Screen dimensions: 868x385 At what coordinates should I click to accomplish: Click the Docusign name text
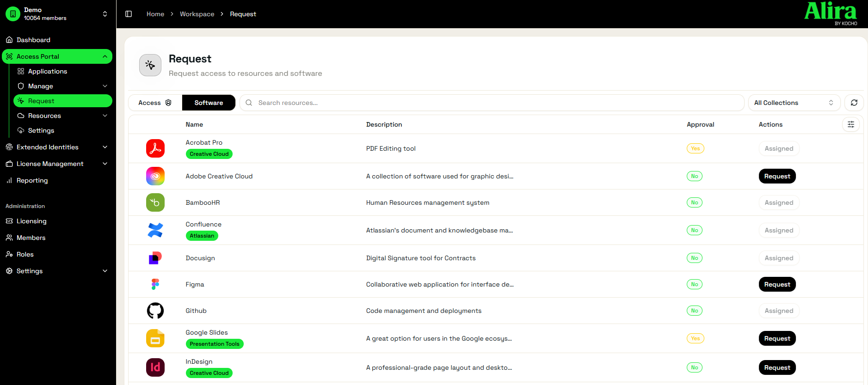200,258
